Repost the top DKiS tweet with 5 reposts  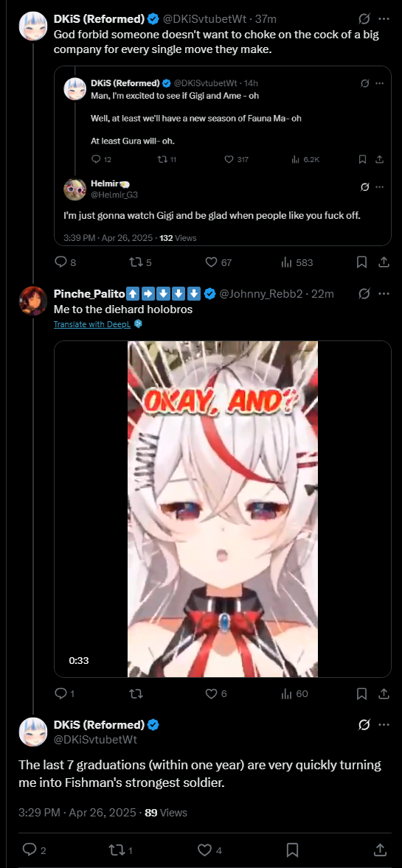coord(141,262)
